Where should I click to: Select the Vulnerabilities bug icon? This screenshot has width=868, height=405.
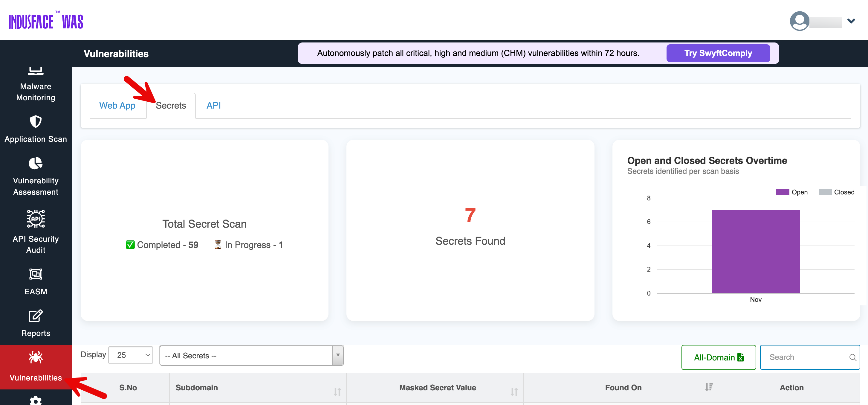35,357
